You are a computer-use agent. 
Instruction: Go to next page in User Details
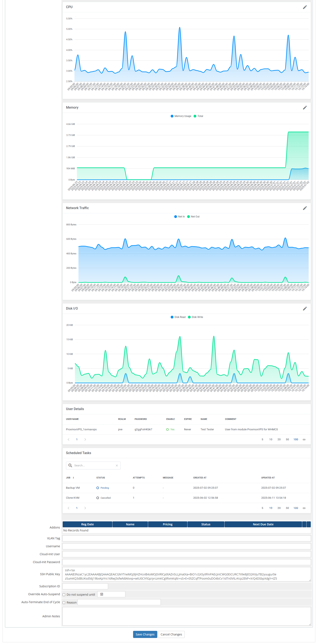[85, 439]
